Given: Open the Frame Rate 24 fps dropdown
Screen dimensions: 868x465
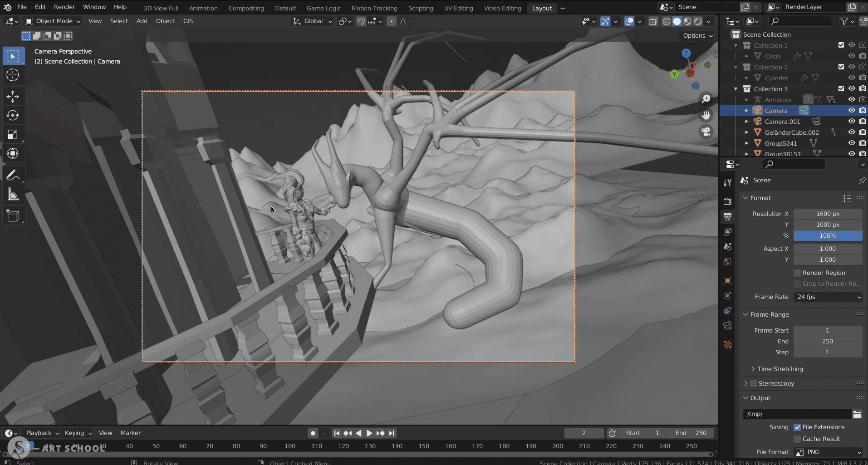Looking at the screenshot, I should 828,297.
